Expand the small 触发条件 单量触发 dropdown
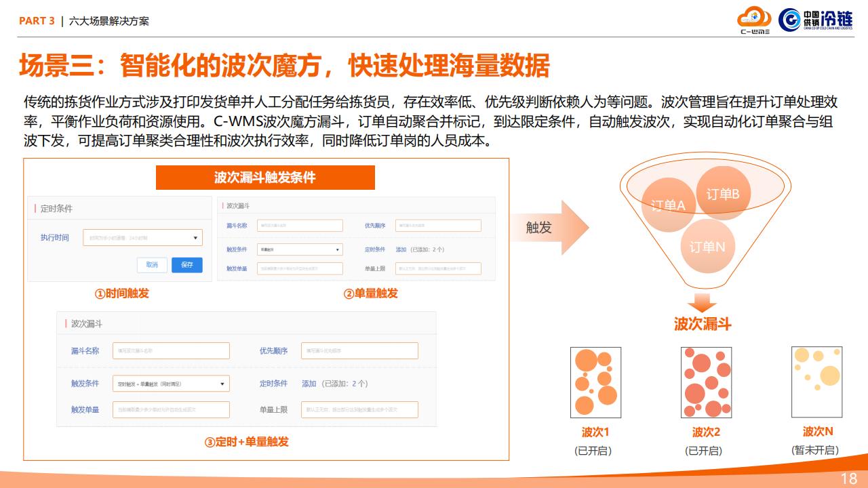 300,249
